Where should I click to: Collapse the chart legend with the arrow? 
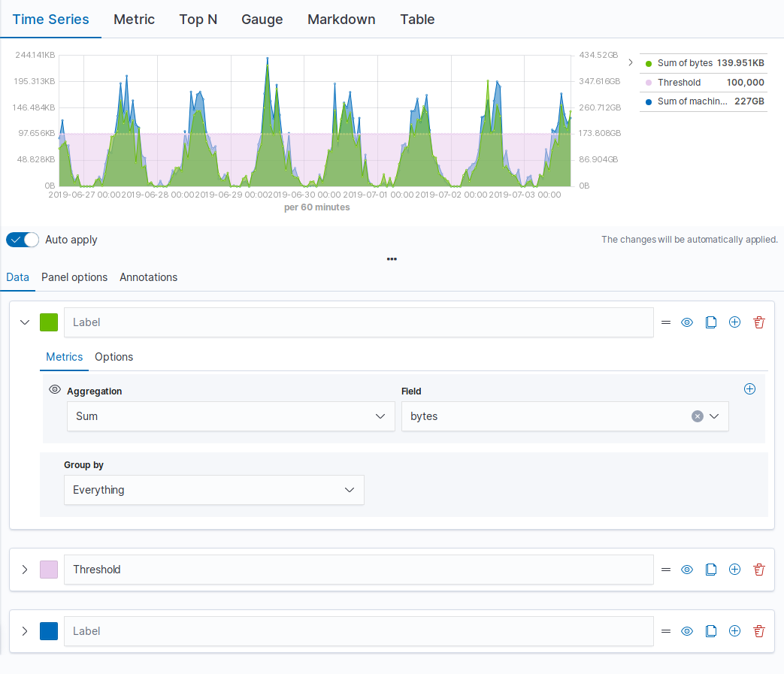[x=630, y=62]
